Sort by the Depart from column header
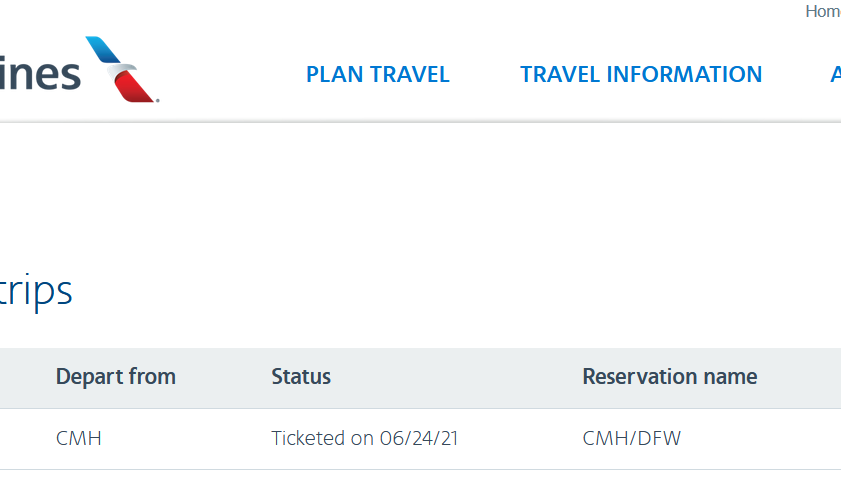The width and height of the screenshot is (841, 483). [115, 377]
